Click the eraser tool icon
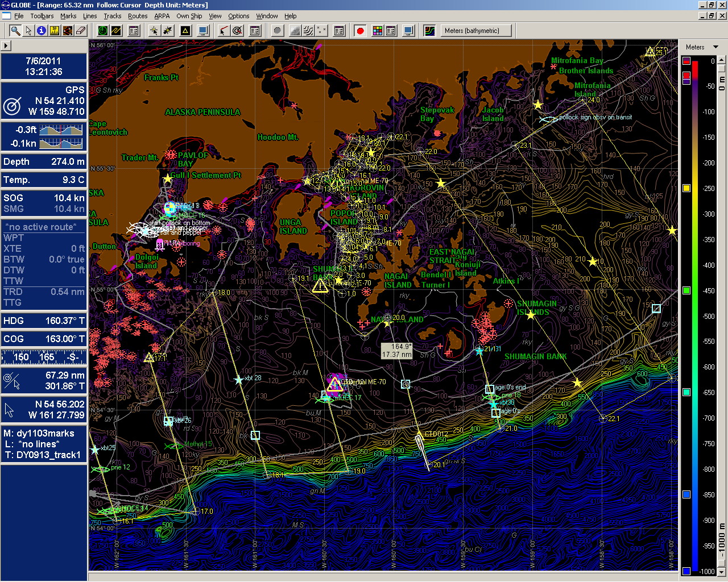The image size is (728, 582). [x=81, y=30]
